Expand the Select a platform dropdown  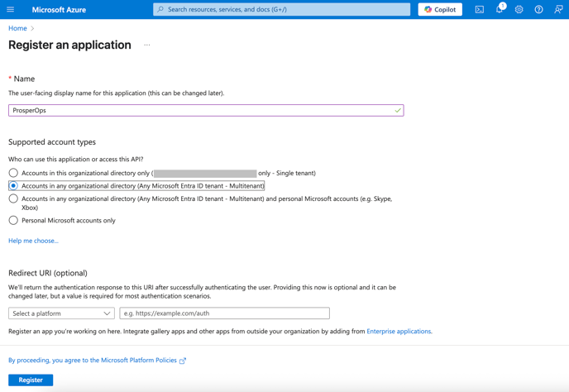(61, 313)
